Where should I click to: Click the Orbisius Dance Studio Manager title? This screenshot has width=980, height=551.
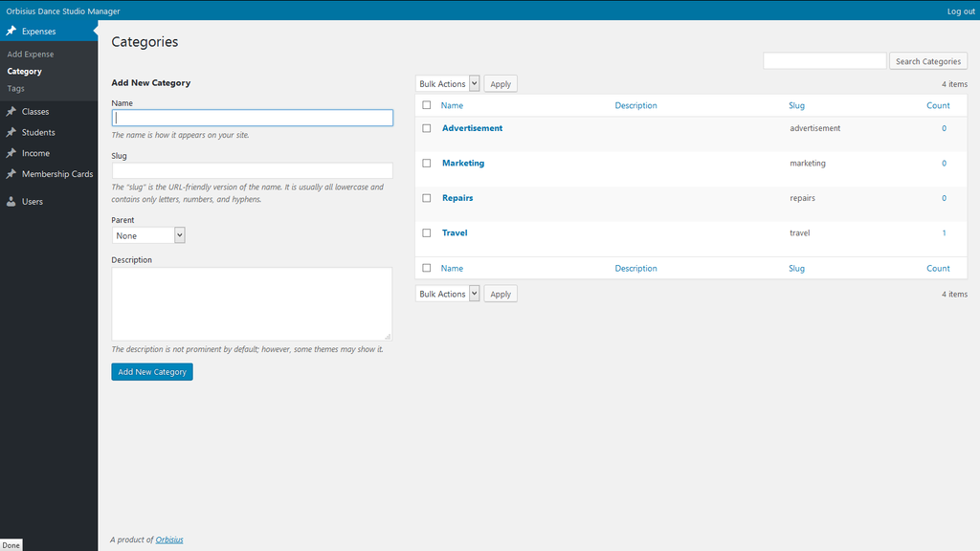click(63, 11)
